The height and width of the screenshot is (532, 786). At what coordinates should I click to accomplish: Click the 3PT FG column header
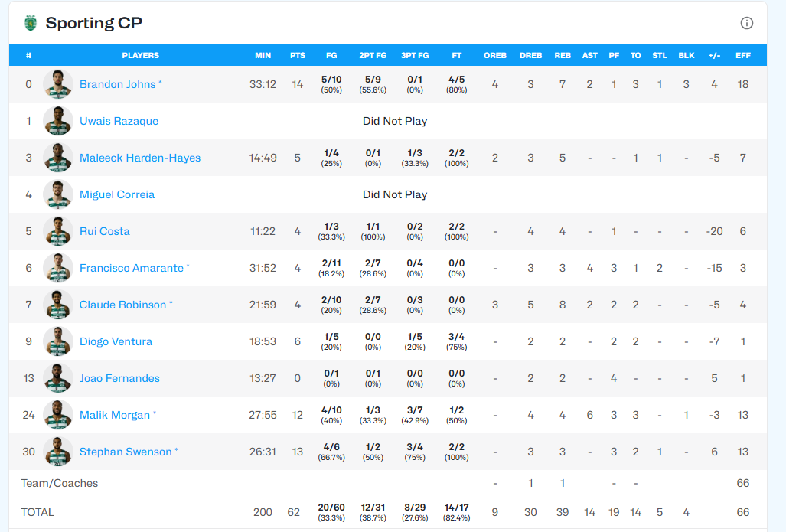click(415, 55)
